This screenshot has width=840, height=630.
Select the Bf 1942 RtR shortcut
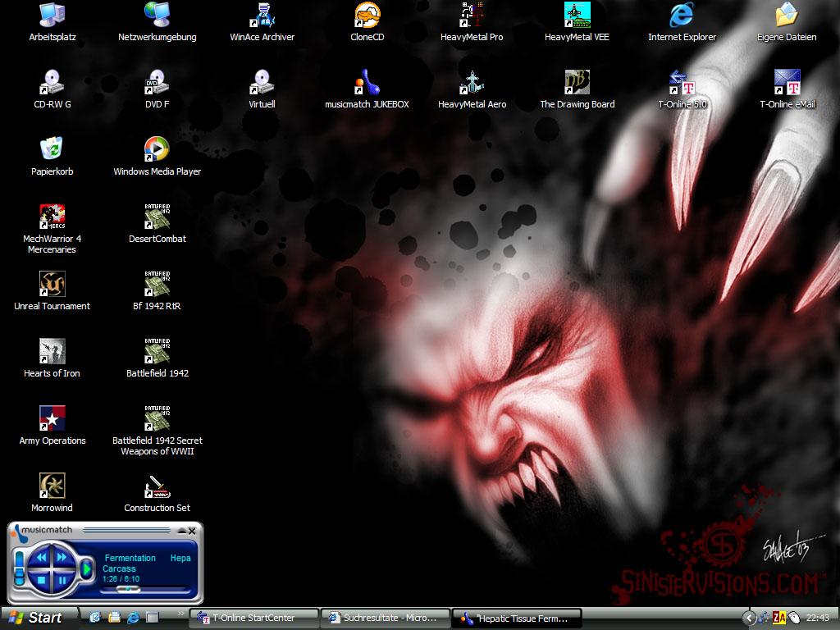[x=157, y=291]
